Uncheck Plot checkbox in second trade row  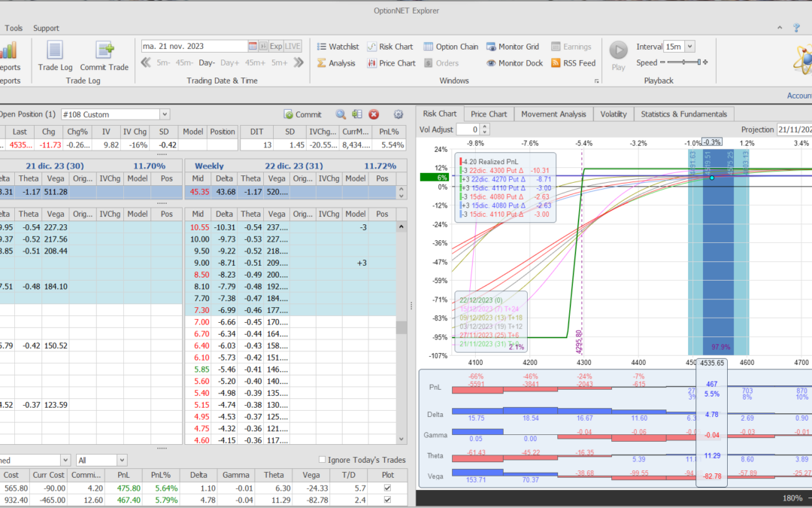pyautogui.click(x=387, y=500)
